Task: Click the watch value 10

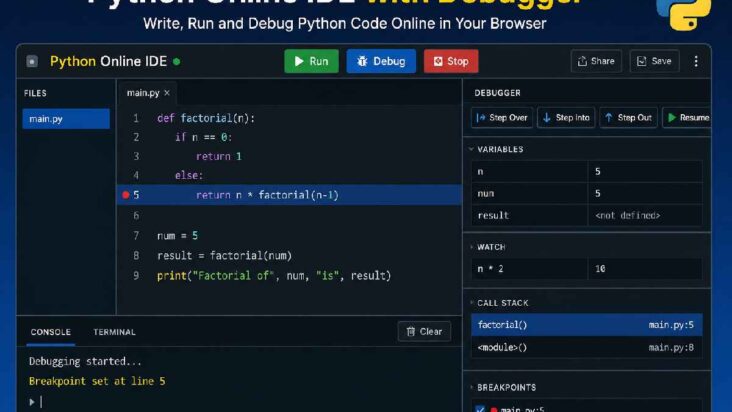Action: (x=600, y=269)
